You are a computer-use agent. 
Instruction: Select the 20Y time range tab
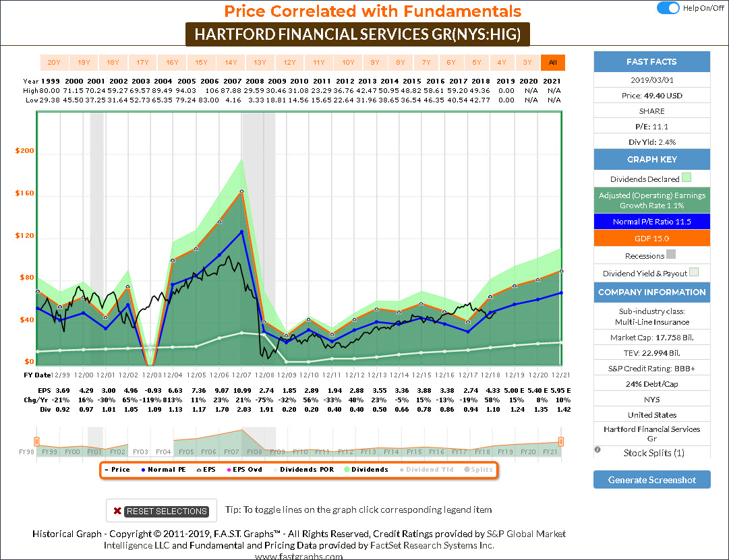(x=53, y=63)
